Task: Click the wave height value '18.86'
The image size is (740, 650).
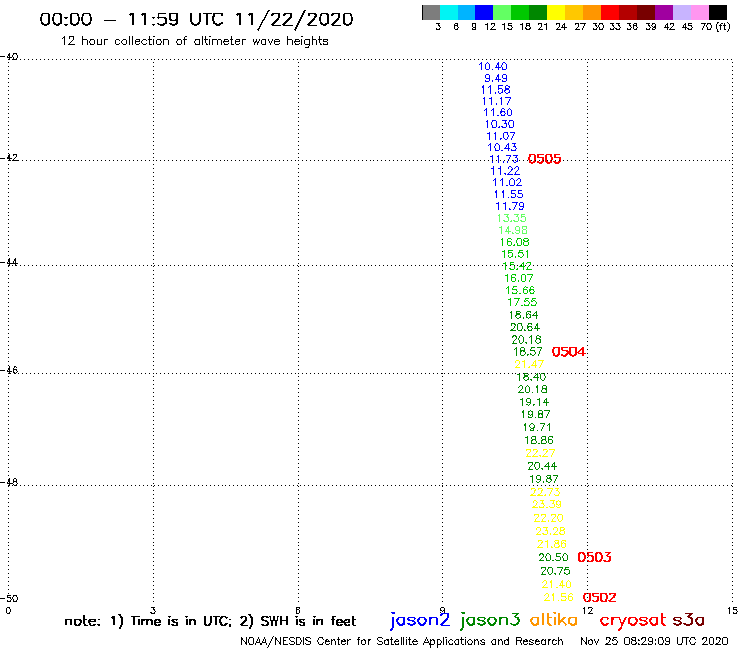Action: (x=538, y=440)
